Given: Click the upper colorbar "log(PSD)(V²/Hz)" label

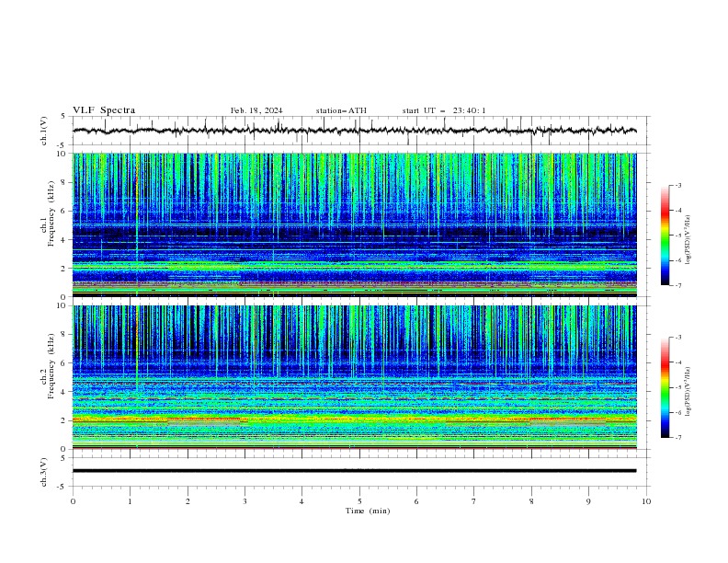Looking at the screenshot, I should (689, 240).
